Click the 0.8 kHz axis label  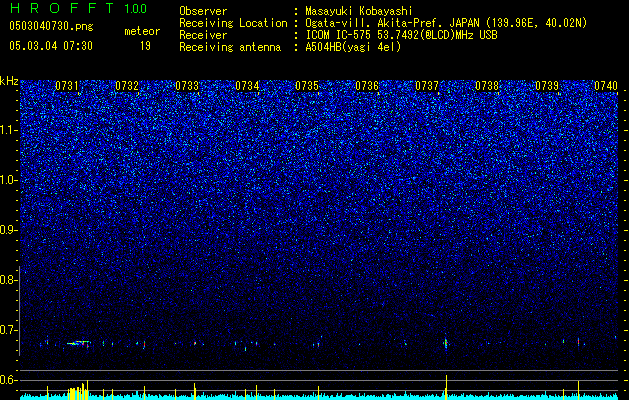[x=8, y=280]
